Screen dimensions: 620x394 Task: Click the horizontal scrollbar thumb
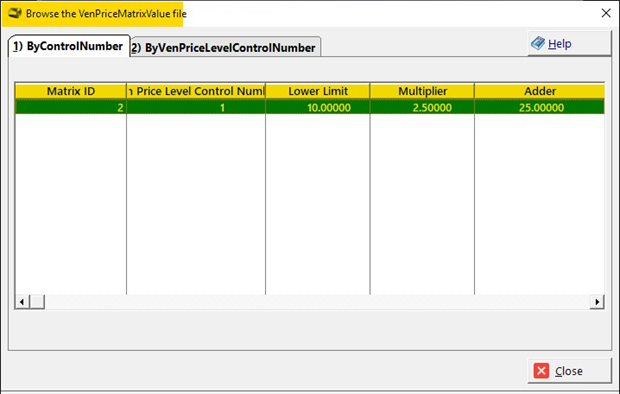pos(37,302)
